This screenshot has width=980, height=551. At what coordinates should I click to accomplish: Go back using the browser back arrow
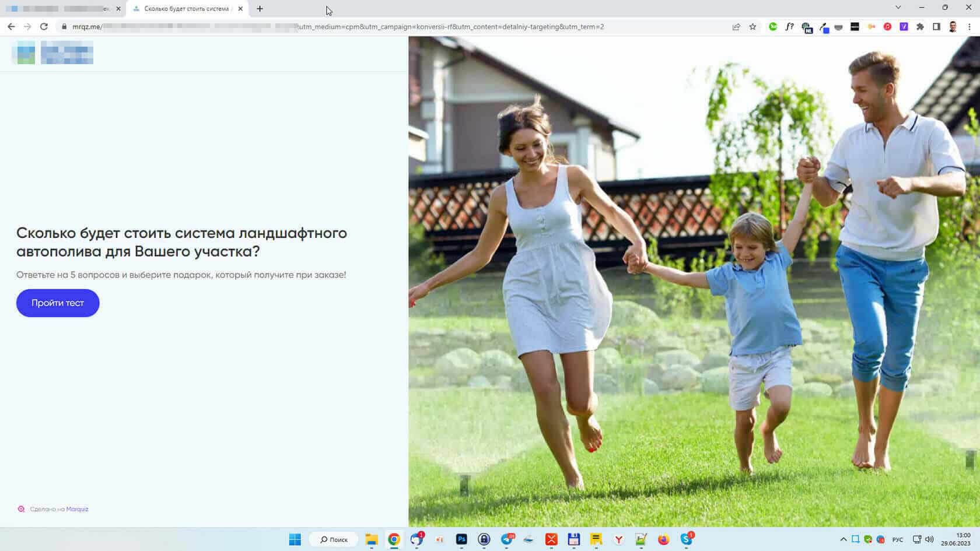coord(11,26)
